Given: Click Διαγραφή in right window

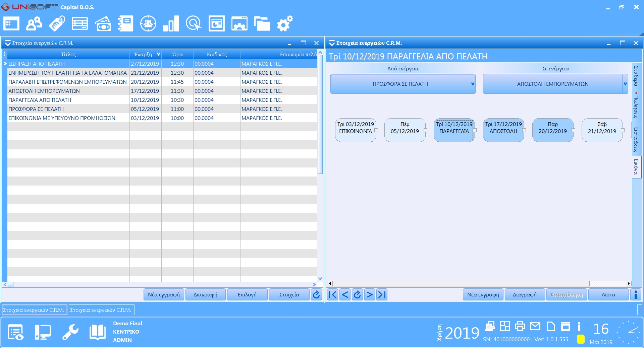Looking at the screenshot, I should [x=525, y=294].
